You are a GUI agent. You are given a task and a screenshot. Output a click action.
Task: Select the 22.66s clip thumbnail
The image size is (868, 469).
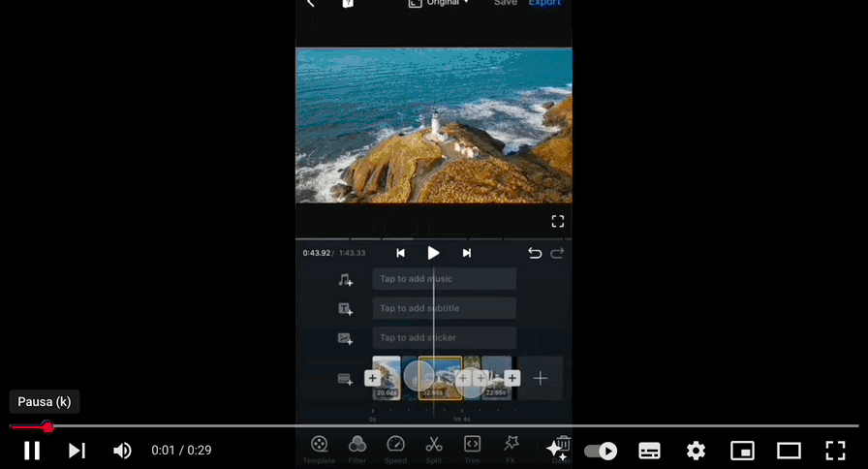click(x=497, y=378)
